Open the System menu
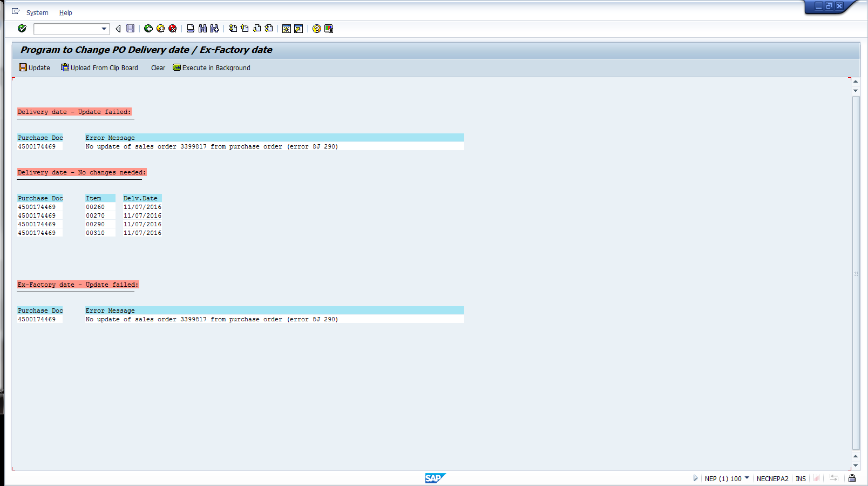The image size is (868, 486). coord(37,12)
